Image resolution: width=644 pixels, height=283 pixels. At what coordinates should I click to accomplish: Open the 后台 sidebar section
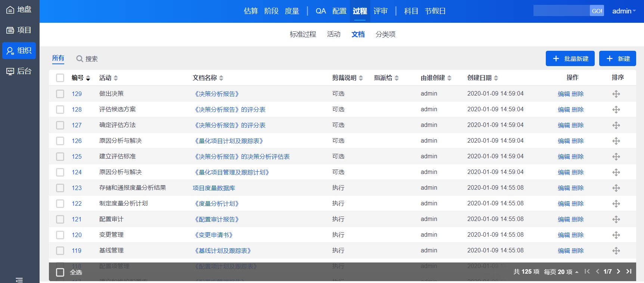19,71
